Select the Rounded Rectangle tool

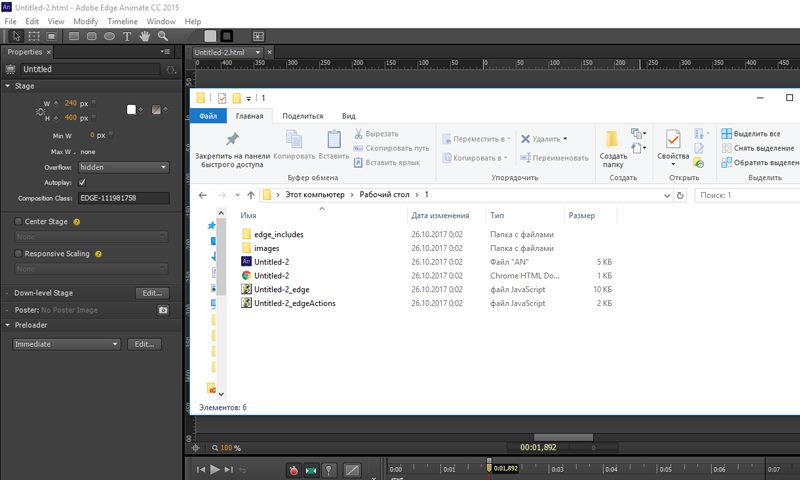pyautogui.click(x=92, y=36)
